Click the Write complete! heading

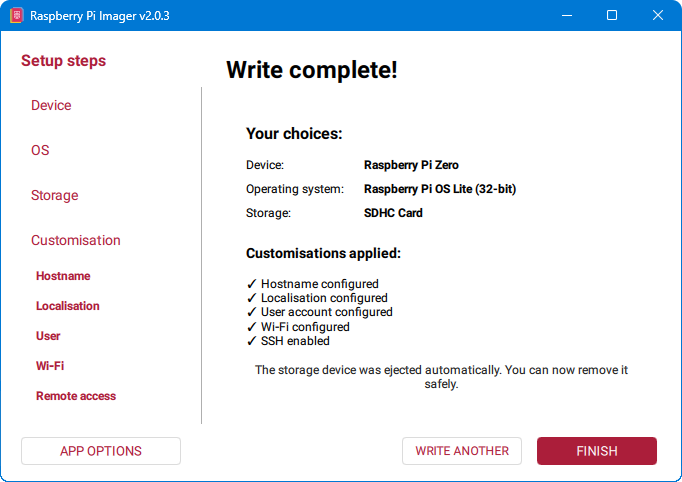tap(312, 70)
